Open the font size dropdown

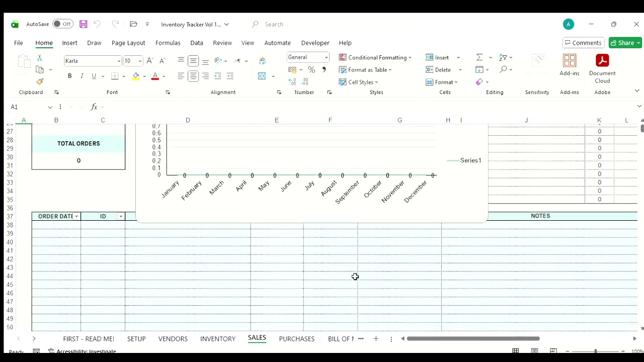(140, 61)
